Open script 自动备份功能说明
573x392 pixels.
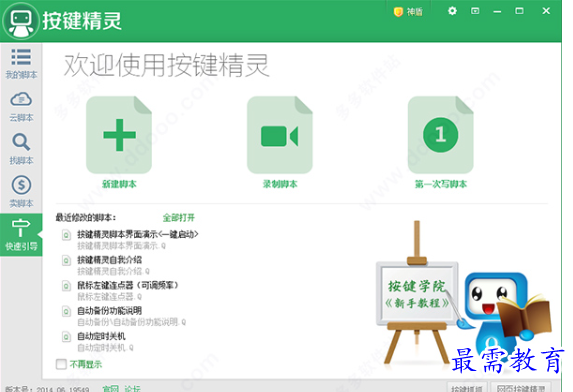(109, 311)
